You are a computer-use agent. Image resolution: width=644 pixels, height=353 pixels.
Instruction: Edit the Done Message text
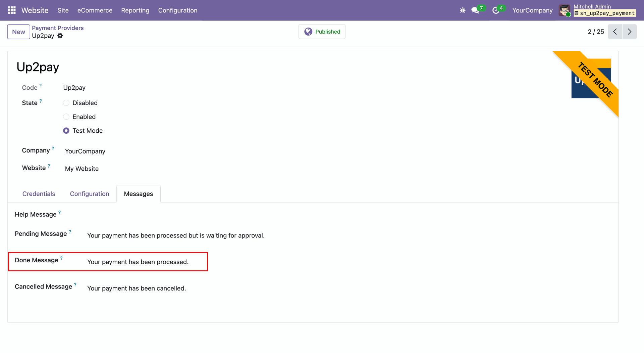tap(138, 262)
